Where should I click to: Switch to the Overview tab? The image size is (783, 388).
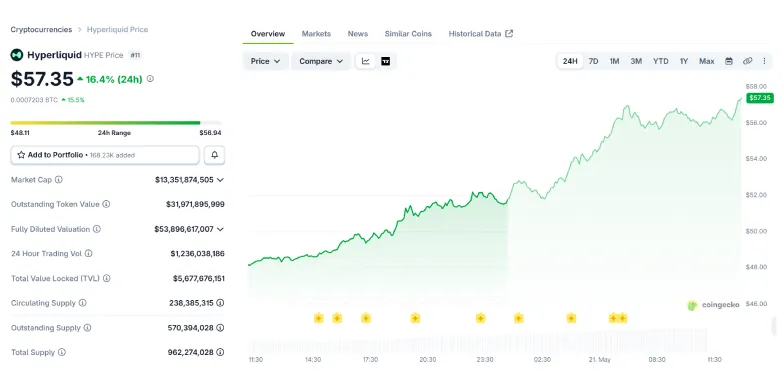click(x=268, y=34)
